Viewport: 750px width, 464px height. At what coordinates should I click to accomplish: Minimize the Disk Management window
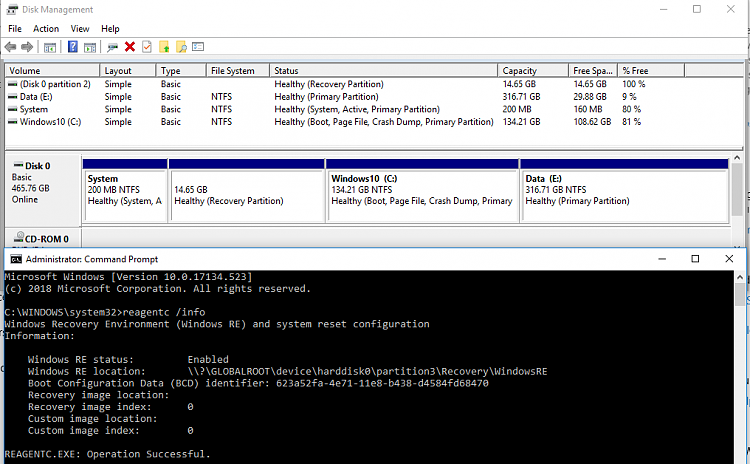[663, 9]
